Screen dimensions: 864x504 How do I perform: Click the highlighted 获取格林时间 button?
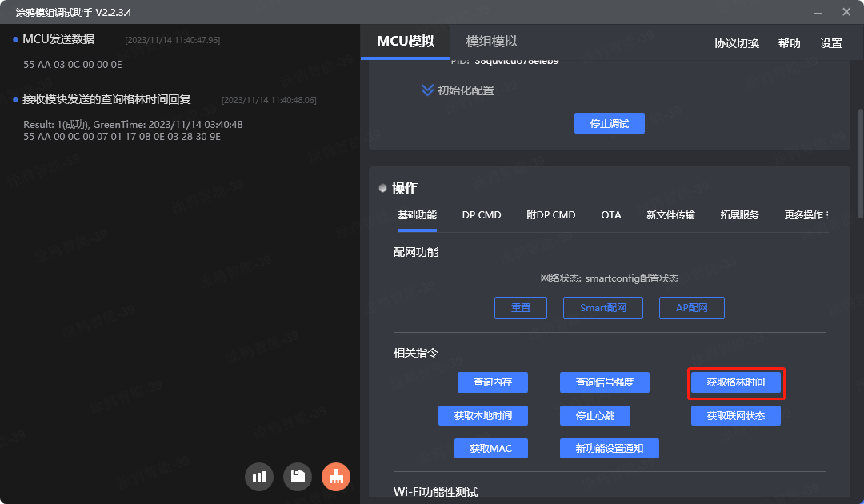736,383
